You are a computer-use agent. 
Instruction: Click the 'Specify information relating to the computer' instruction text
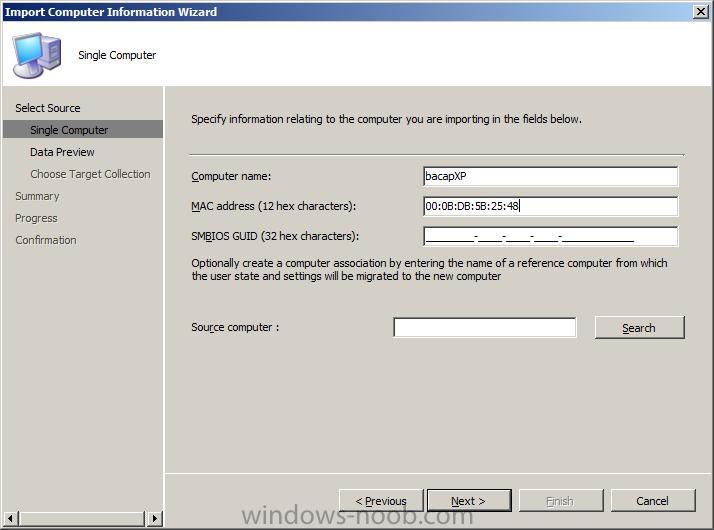[386, 119]
